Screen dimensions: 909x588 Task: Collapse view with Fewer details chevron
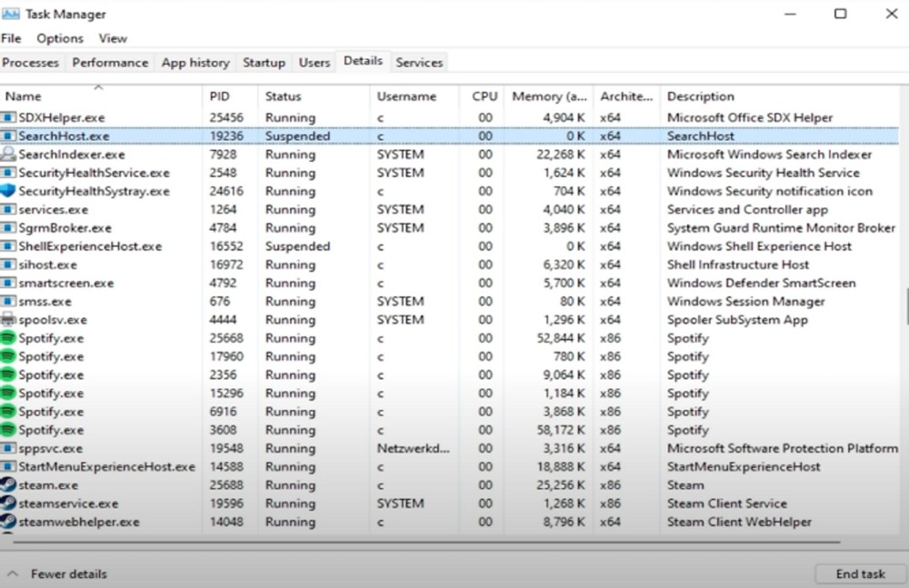pos(13,574)
